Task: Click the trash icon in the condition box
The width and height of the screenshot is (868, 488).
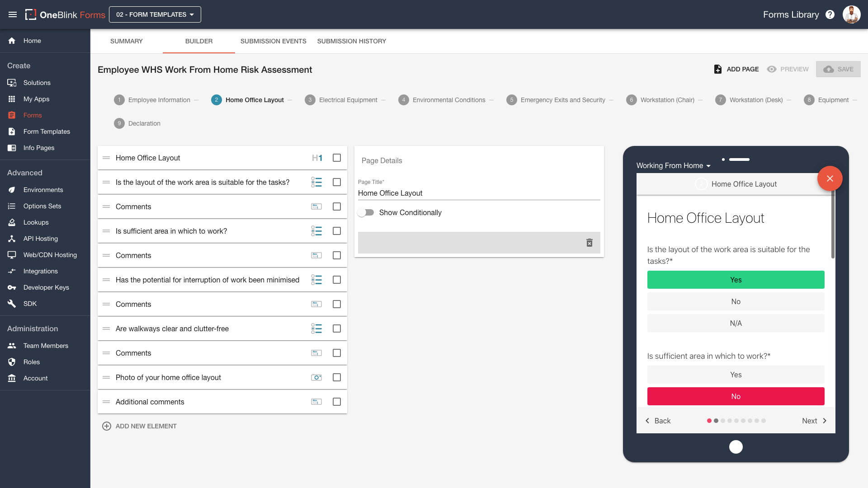Action: (x=590, y=243)
